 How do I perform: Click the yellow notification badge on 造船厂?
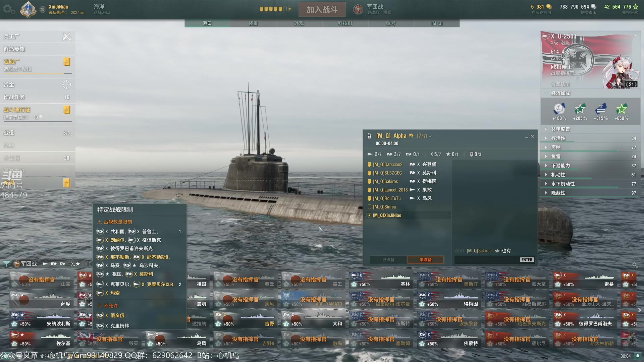point(67,61)
